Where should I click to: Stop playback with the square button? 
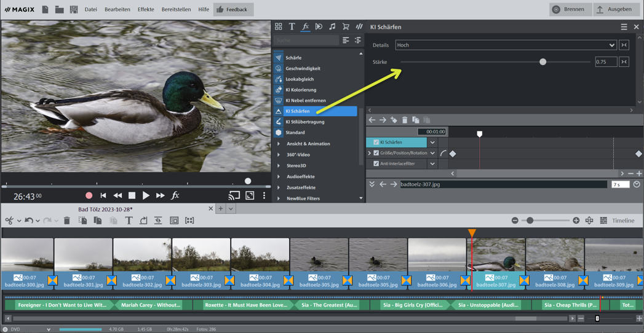click(132, 195)
